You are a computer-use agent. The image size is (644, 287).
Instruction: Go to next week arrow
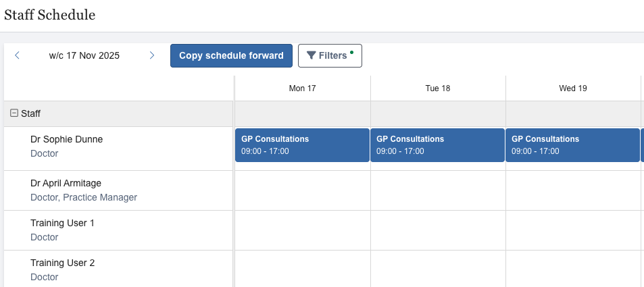pos(152,55)
